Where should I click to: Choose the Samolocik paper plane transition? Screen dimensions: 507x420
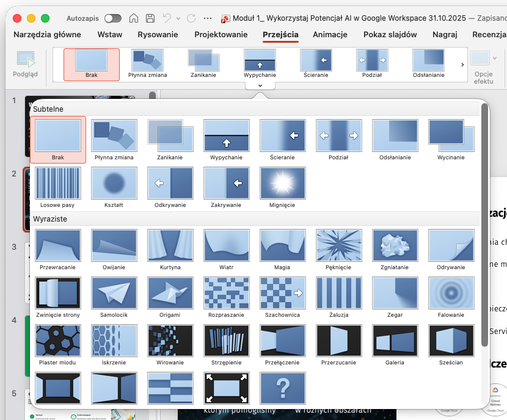114,297
